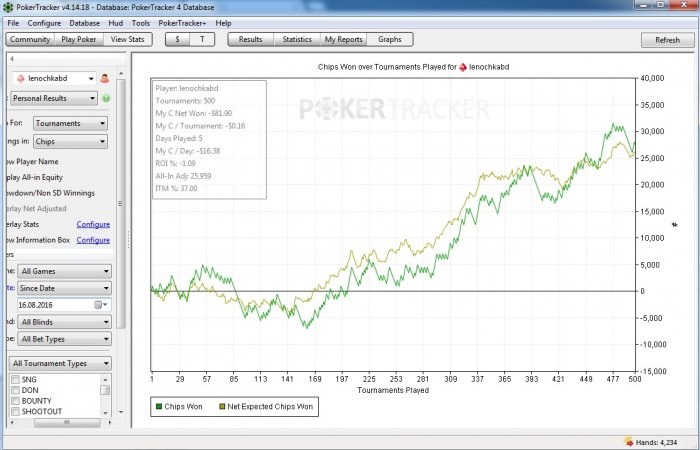Click the PokerTracker logo in the title bar
This screenshot has width=700, height=450.
[x=8, y=7]
